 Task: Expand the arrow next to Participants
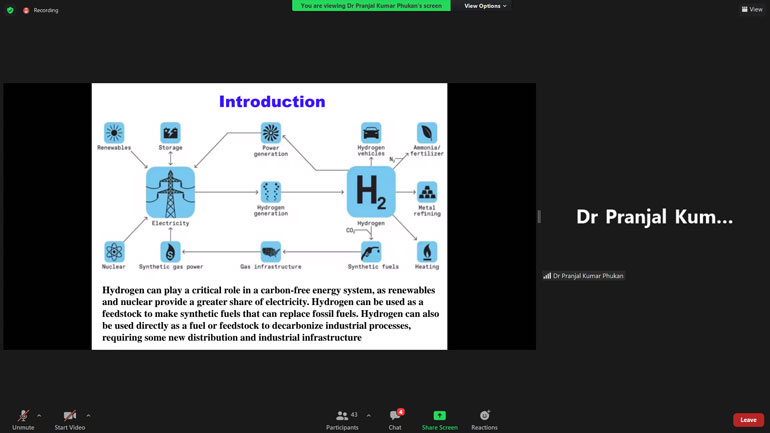pos(368,415)
